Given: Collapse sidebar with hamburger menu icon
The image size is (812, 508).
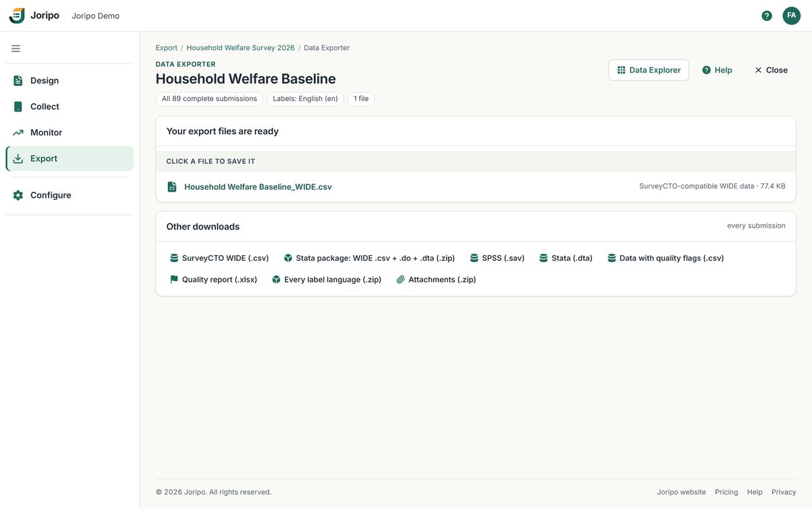Looking at the screenshot, I should pos(16,49).
